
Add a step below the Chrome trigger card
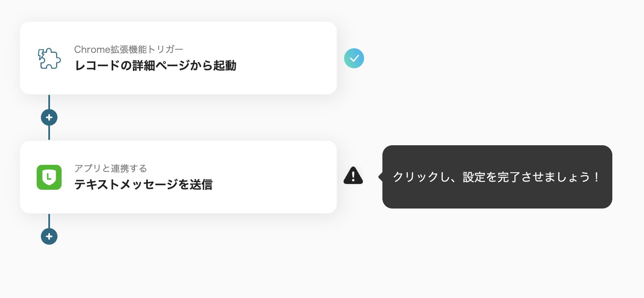(49, 117)
